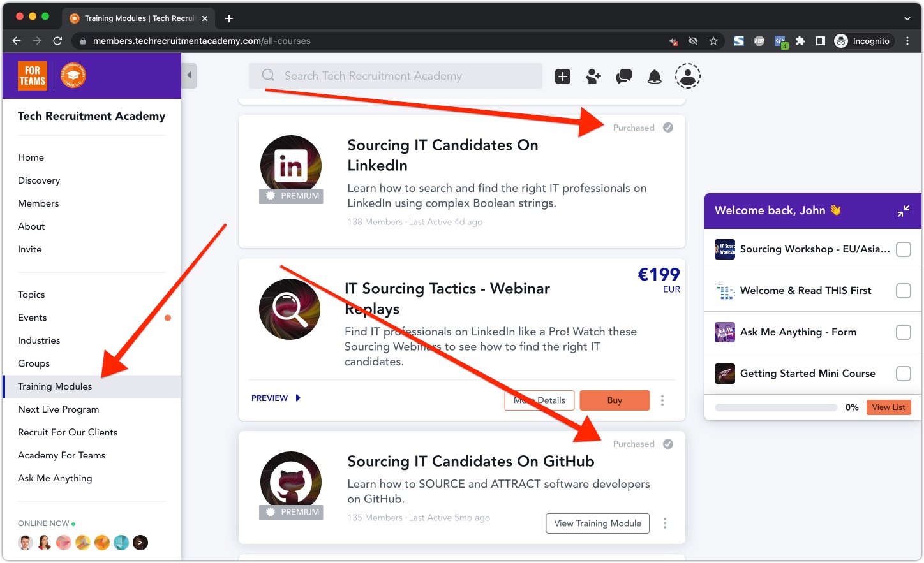Open Recruit For Our Clients link

pos(68,432)
